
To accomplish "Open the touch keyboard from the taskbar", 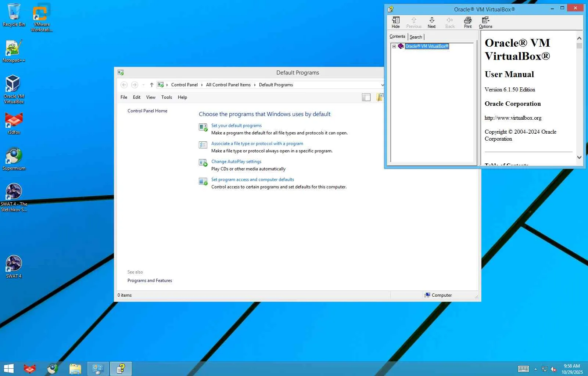I will pos(523,369).
